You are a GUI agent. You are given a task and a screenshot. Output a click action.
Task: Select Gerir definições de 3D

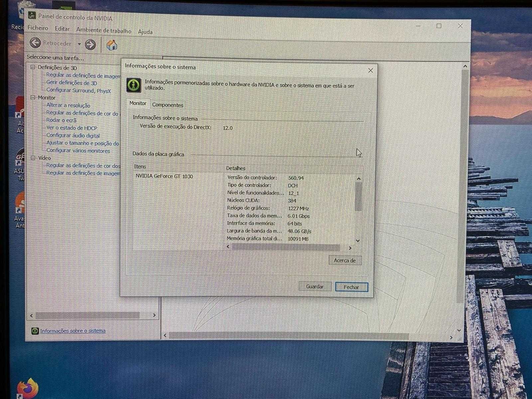pos(71,83)
